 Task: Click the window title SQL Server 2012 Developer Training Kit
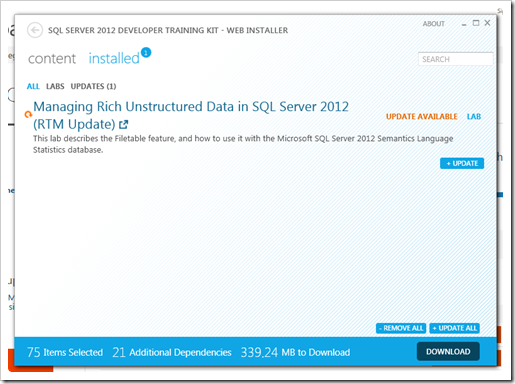click(x=168, y=30)
